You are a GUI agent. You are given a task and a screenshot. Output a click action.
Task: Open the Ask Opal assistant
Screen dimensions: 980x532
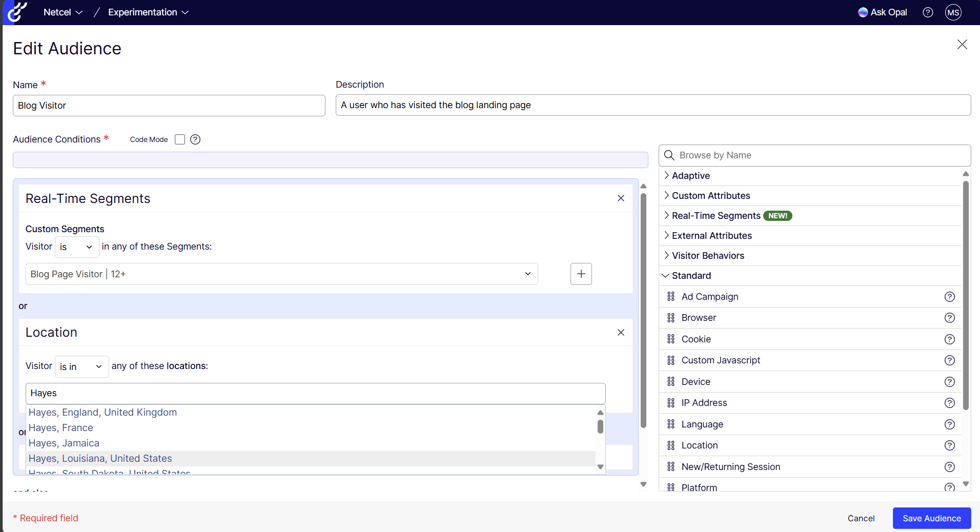coord(882,12)
